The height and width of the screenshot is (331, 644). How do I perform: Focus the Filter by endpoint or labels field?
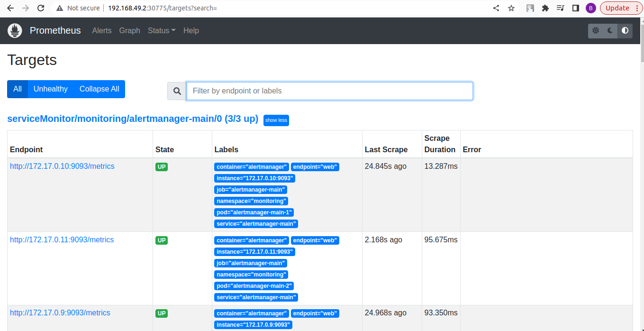click(330, 91)
